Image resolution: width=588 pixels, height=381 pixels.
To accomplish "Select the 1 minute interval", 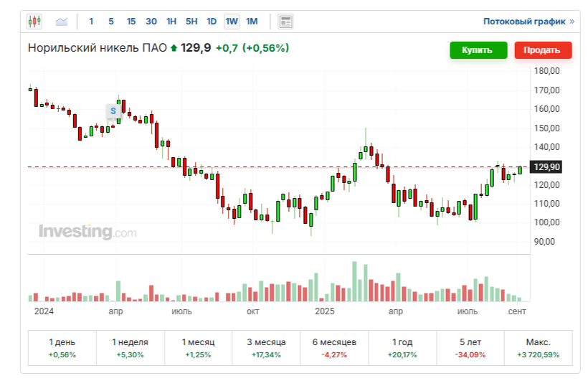I will click(91, 22).
